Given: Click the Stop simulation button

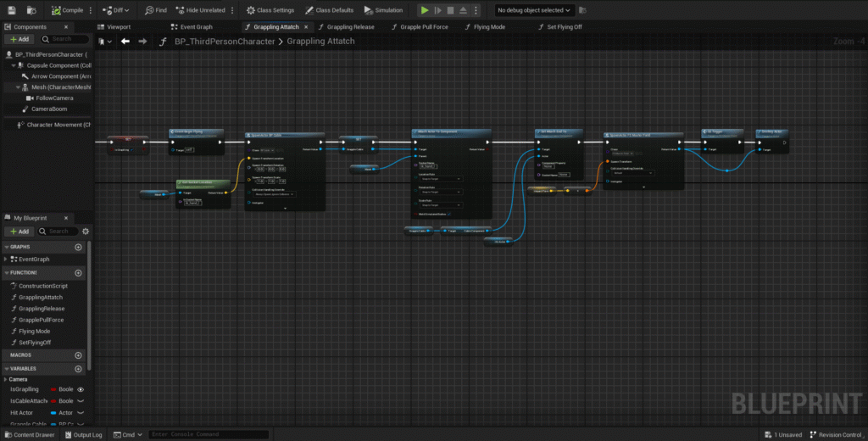Looking at the screenshot, I should [451, 10].
